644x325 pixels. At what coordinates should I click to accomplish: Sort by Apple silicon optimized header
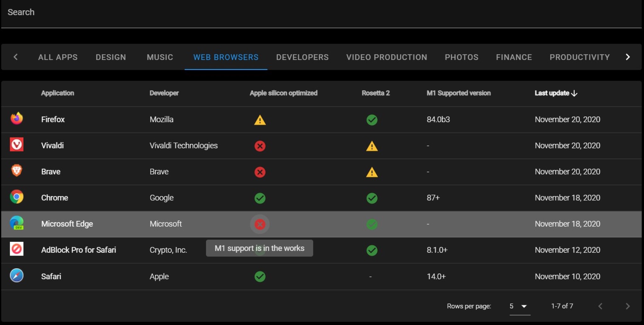pyautogui.click(x=283, y=93)
